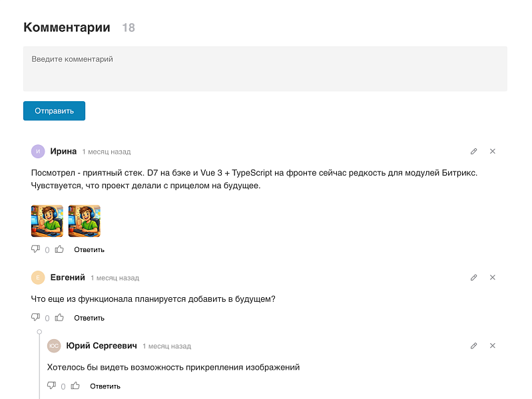Like Ирина's comment with thumbs-up
Screen dimensions: 532x399
pyautogui.click(x=59, y=249)
